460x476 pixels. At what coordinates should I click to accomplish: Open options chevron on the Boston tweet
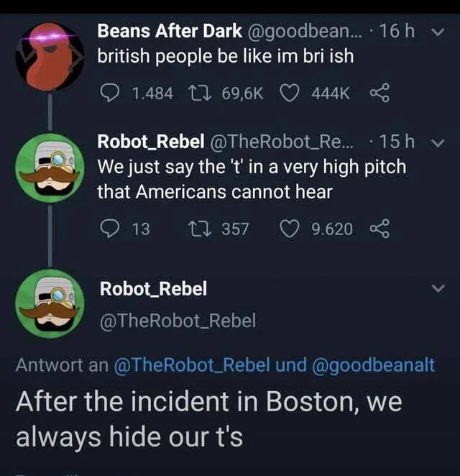[x=438, y=288]
